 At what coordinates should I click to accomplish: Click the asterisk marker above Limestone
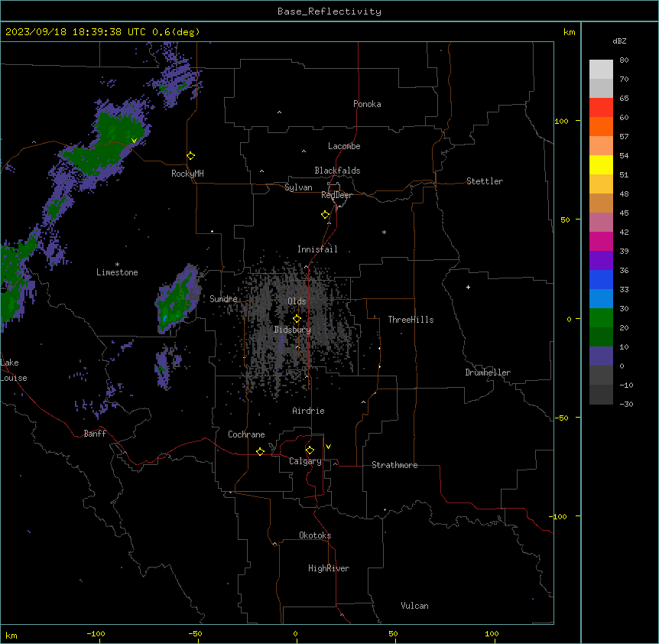117,265
